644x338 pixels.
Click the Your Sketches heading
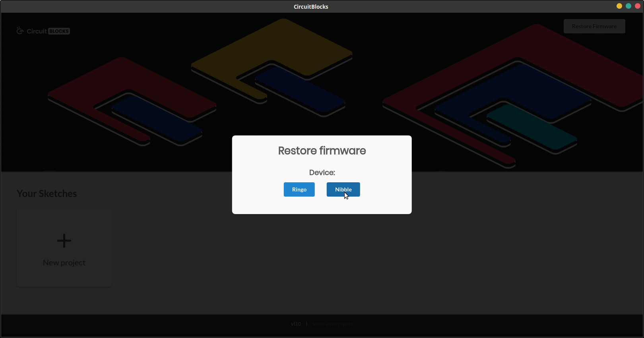point(47,193)
